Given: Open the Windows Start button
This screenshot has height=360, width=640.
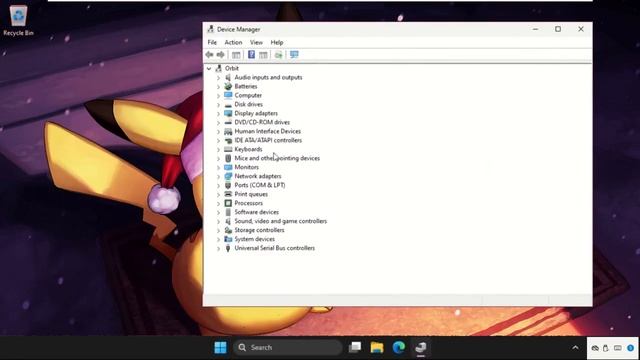Looking at the screenshot, I should coord(220,347).
